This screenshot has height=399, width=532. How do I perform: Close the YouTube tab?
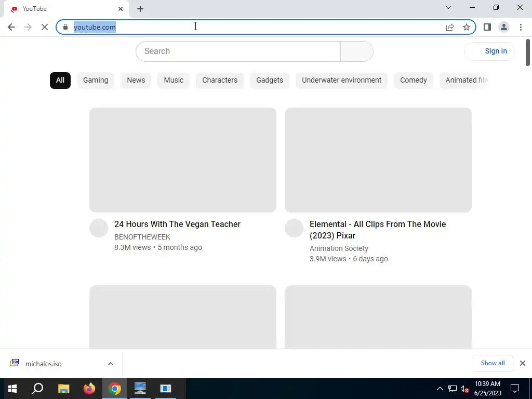pos(121,9)
